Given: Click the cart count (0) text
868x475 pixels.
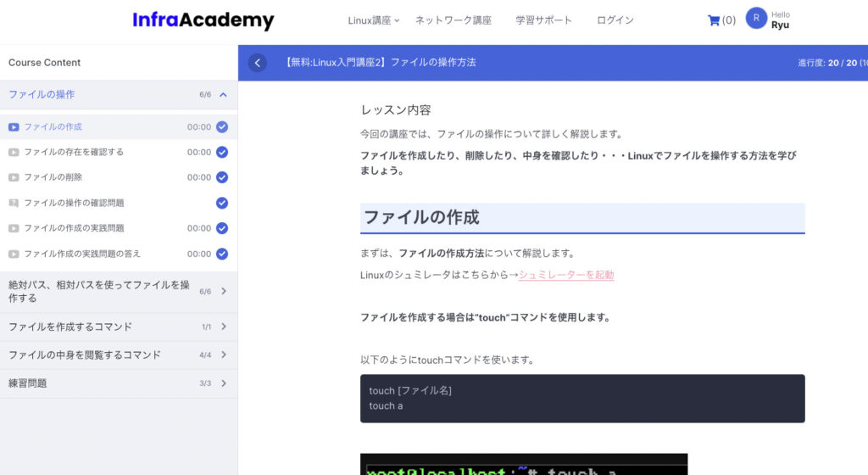Looking at the screenshot, I should click(728, 20).
